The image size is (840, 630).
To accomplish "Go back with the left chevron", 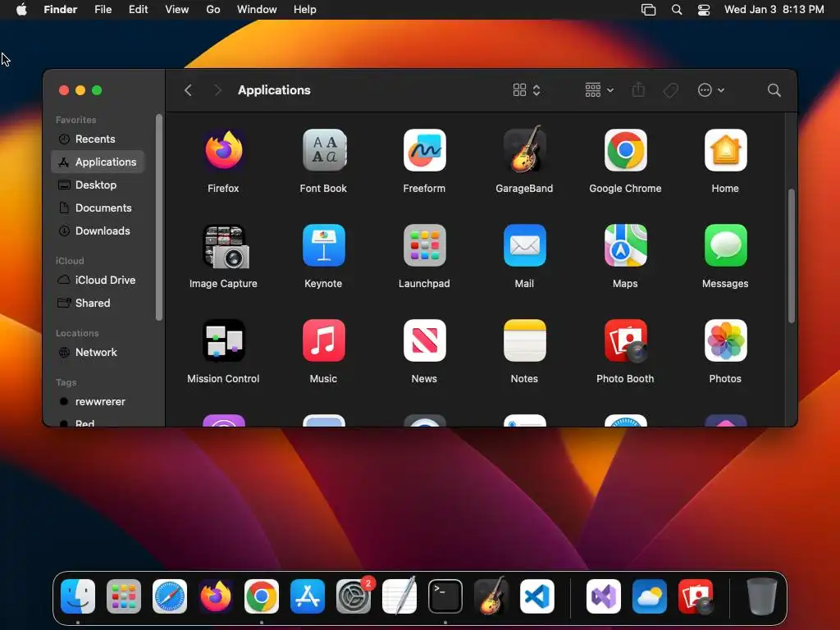I will [188, 90].
